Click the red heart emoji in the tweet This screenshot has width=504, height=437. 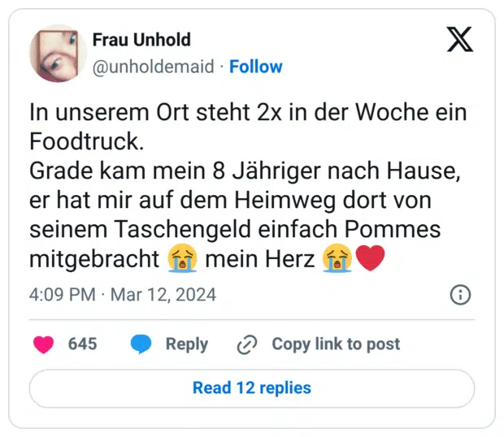(370, 260)
